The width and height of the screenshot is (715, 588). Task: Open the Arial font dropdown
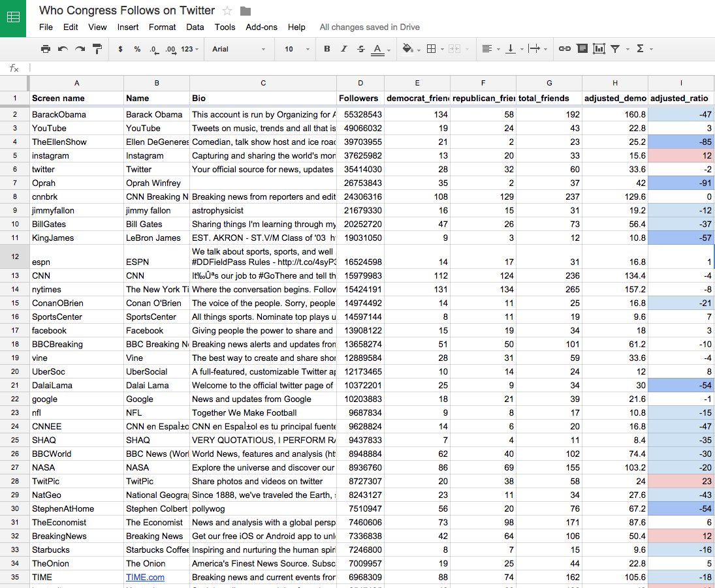pyautogui.click(x=238, y=49)
